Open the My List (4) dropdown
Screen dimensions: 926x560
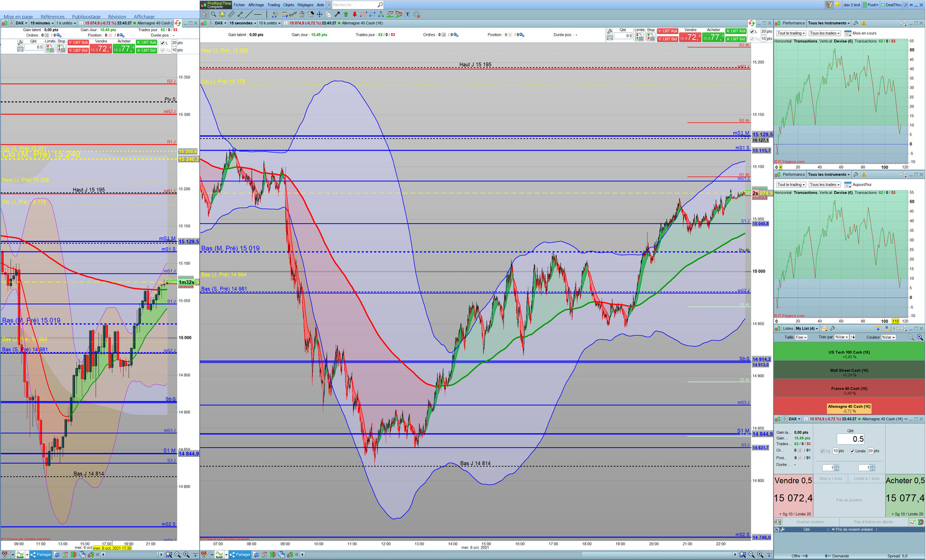click(x=807, y=329)
